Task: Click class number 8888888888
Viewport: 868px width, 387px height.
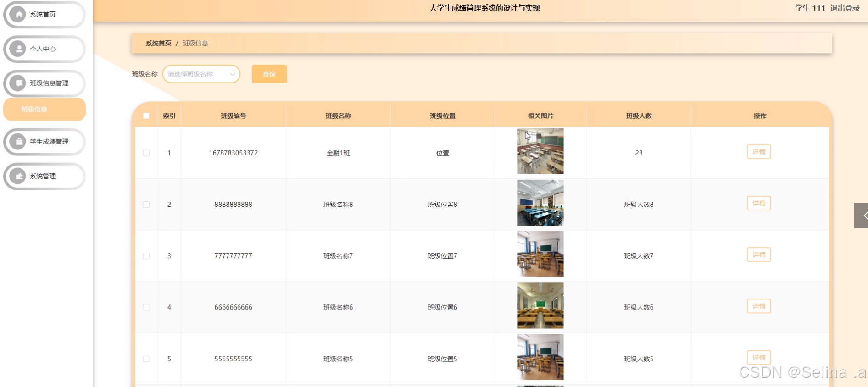Action: click(234, 205)
